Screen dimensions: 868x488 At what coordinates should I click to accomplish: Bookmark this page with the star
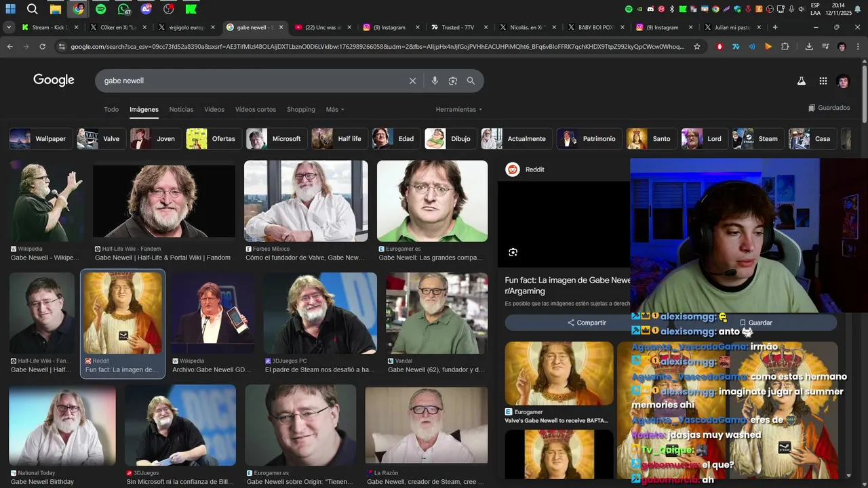[x=697, y=47]
